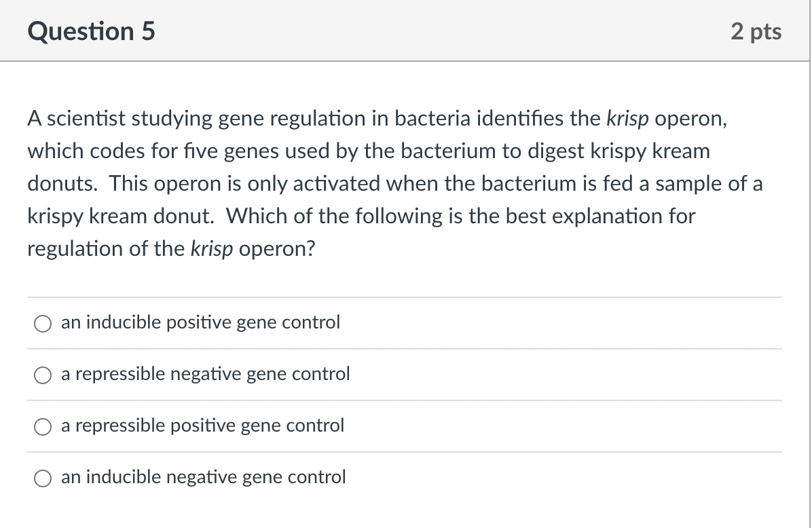Click the 'a repressible positive gene control' answer text
812x528 pixels.
tap(202, 426)
